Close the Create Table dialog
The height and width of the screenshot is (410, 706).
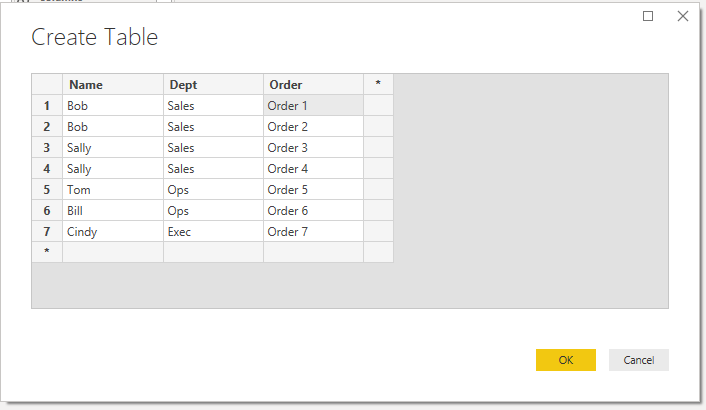tap(683, 16)
